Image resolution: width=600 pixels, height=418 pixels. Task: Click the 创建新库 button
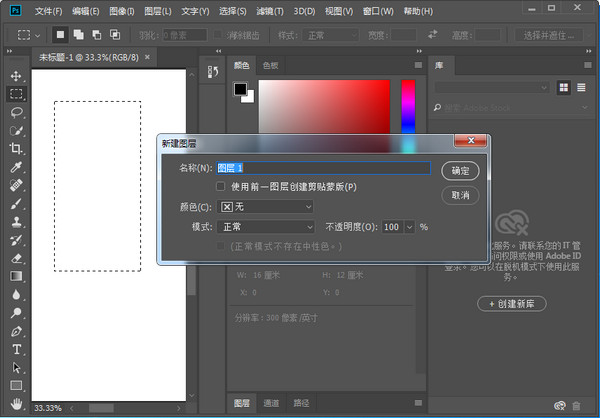point(511,303)
